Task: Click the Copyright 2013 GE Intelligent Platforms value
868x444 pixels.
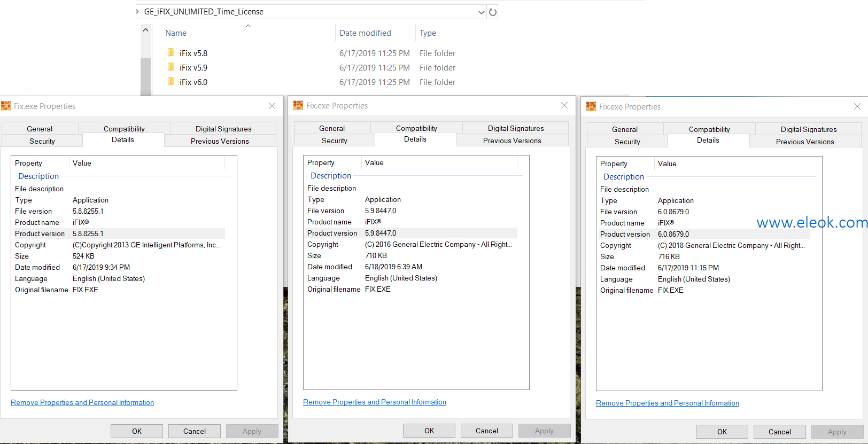Action: point(146,245)
